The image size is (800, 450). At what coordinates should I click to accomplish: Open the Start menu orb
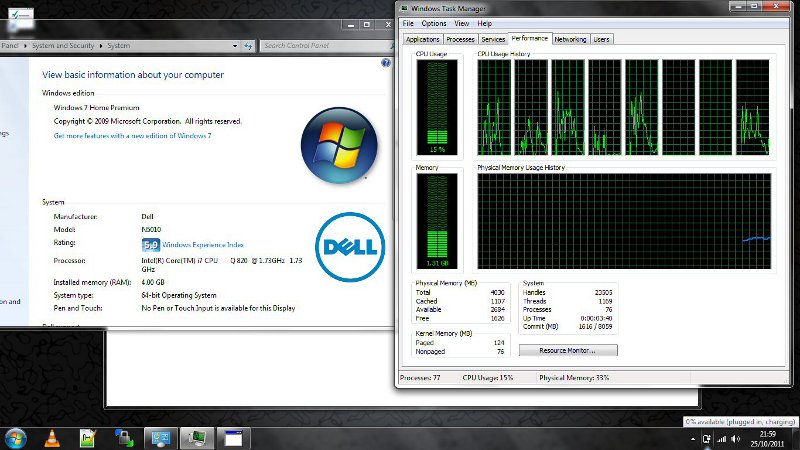pyautogui.click(x=15, y=438)
